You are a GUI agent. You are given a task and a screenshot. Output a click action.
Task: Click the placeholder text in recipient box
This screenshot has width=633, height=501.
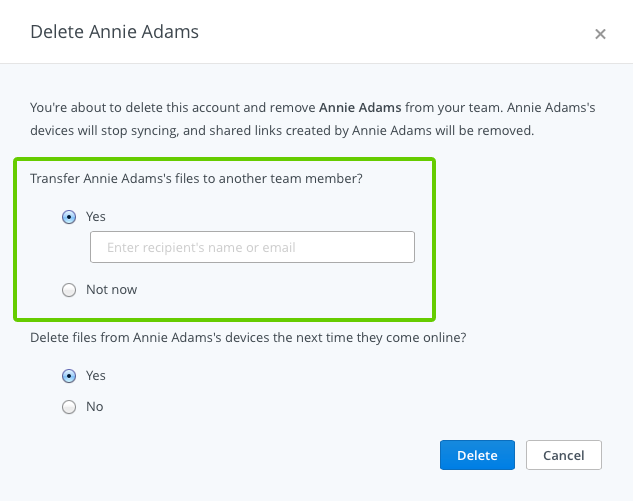(201, 247)
